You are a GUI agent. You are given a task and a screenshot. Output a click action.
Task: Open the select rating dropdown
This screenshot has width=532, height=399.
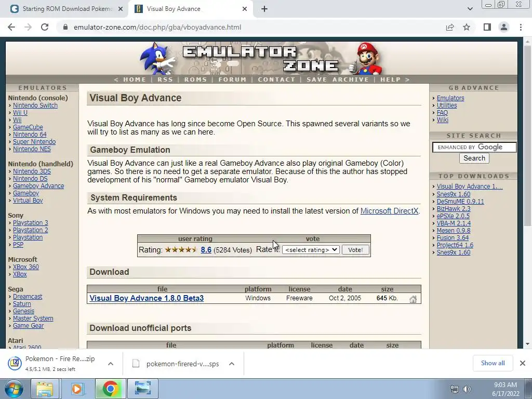point(311,250)
